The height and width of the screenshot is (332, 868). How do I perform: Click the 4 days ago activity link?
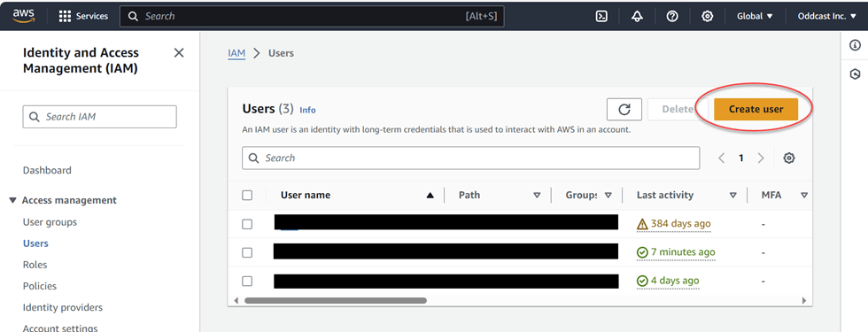coord(675,281)
